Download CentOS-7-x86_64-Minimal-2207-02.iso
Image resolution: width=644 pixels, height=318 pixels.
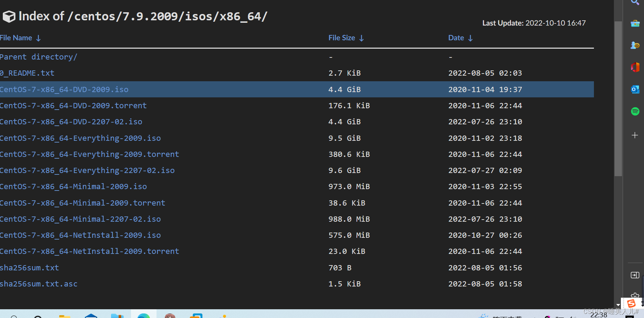pyautogui.click(x=81, y=219)
